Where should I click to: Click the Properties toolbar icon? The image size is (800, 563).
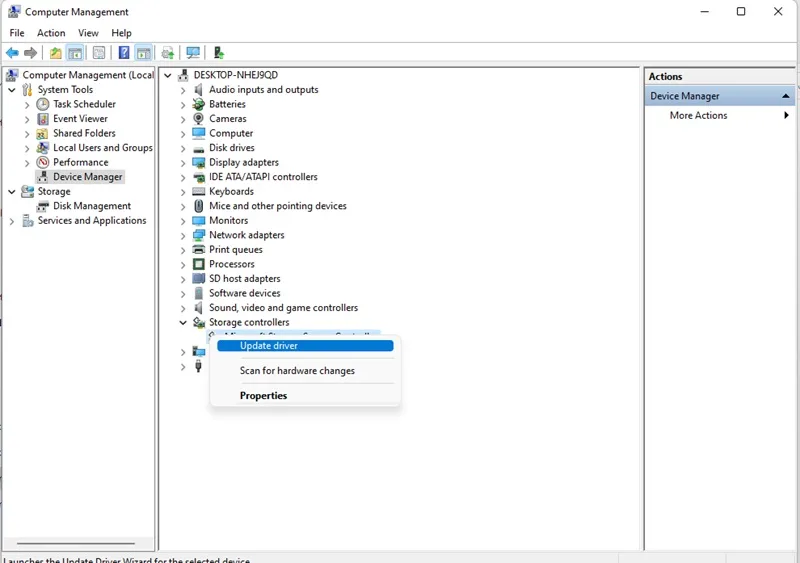coord(99,53)
